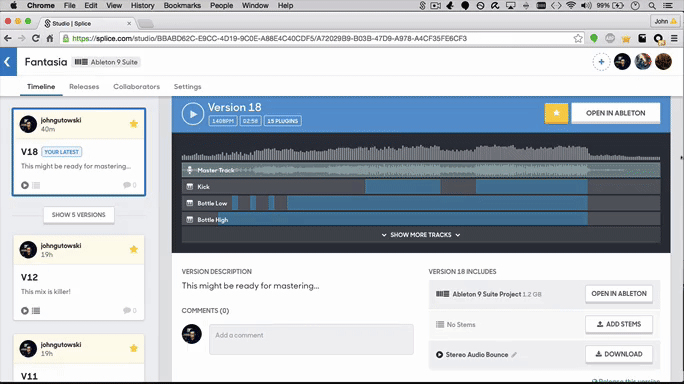Click the green extension icon in Chrome toolbar
Screen dimensions: 684x384
click(x=594, y=38)
